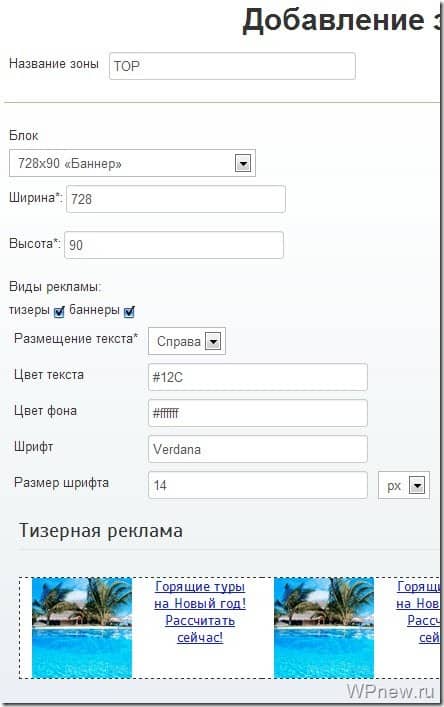Open first Горящие туры на Новый год link

[200, 612]
